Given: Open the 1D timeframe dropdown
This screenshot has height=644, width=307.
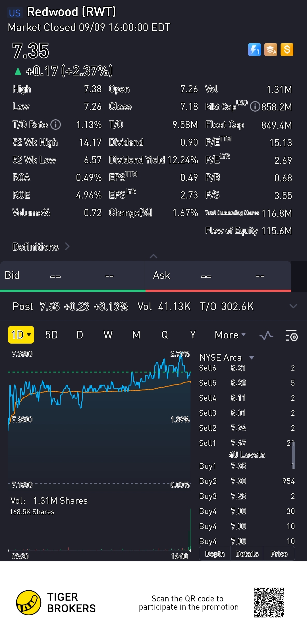Looking at the screenshot, I should coord(21,335).
